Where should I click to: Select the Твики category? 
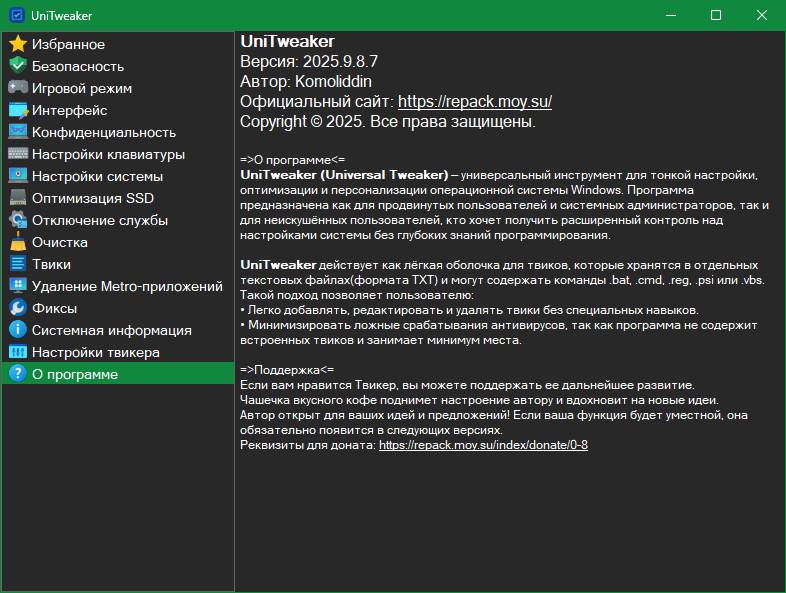click(118, 264)
